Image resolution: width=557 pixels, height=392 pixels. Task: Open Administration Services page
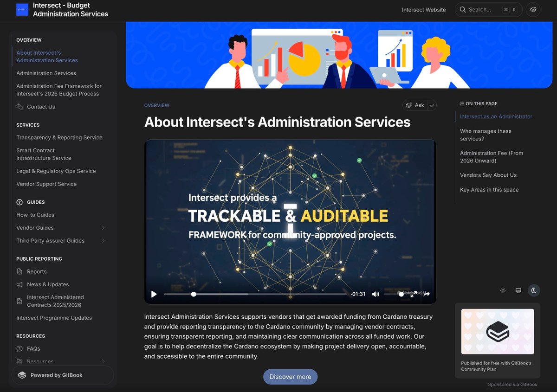pos(46,73)
